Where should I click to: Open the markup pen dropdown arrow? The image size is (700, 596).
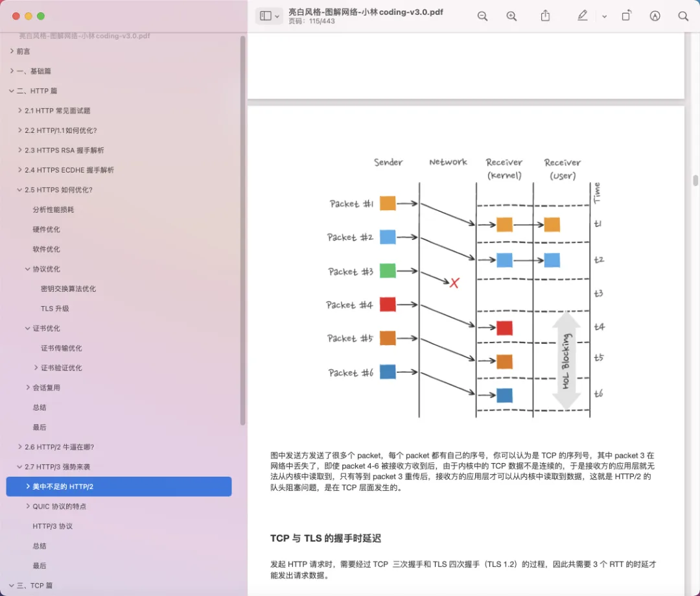pyautogui.click(x=604, y=17)
